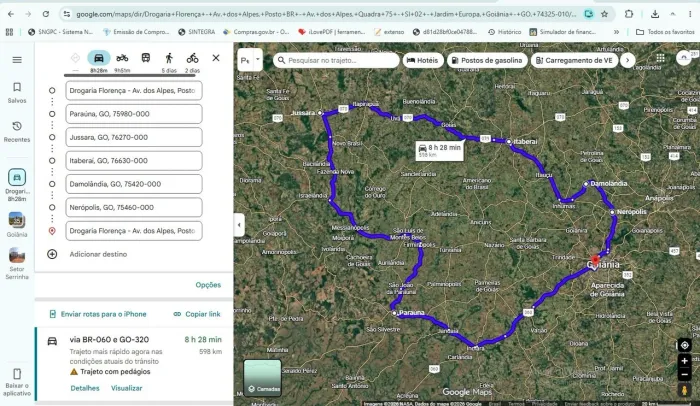The image size is (700, 406).
Task: Click Copiar link
Action: (x=197, y=314)
